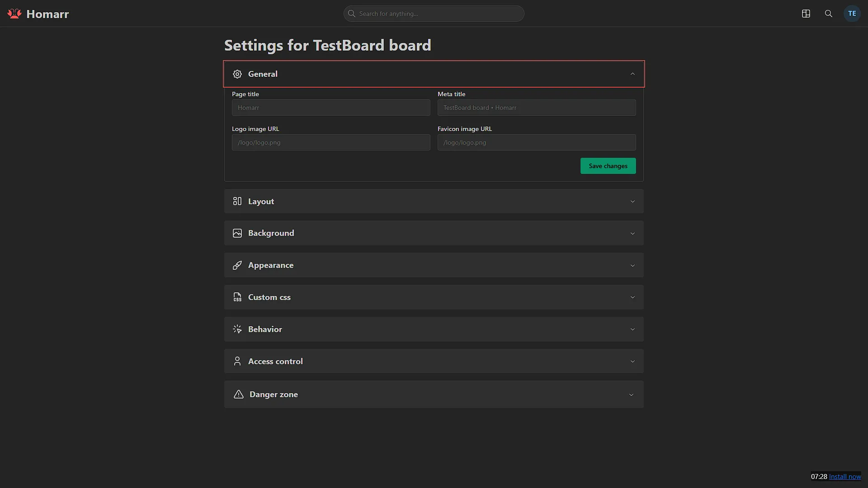This screenshot has height=488, width=868.
Task: Click the gear icon beside General
Action: click(237, 74)
